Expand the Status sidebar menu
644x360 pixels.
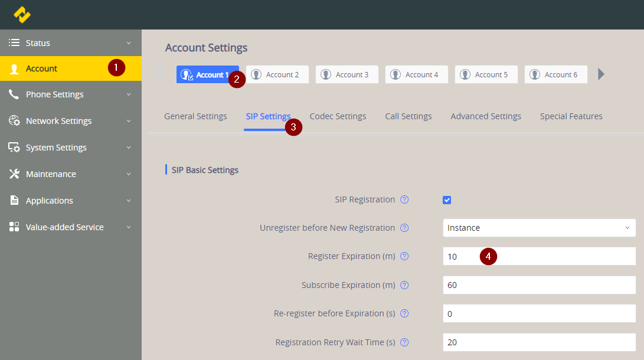pos(70,43)
